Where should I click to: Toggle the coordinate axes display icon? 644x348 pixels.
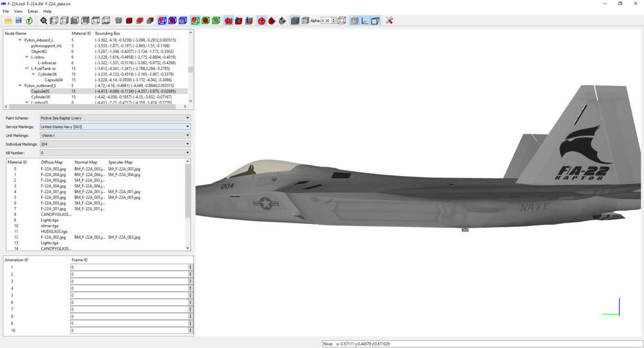pos(365,21)
